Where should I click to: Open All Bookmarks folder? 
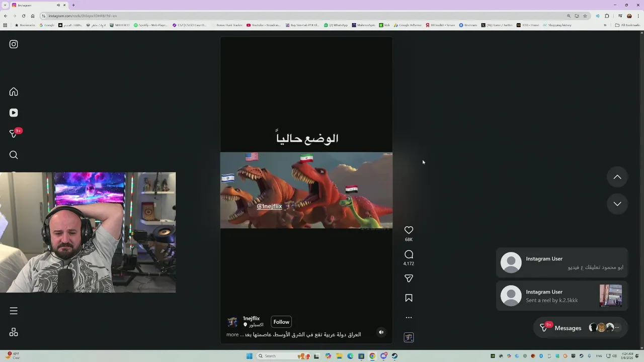point(627,25)
